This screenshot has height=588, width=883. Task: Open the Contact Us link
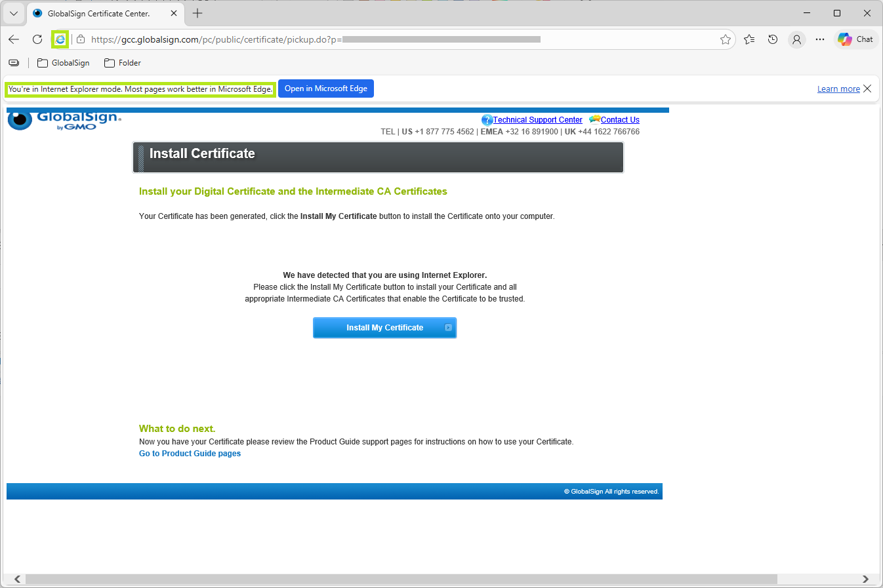click(620, 120)
